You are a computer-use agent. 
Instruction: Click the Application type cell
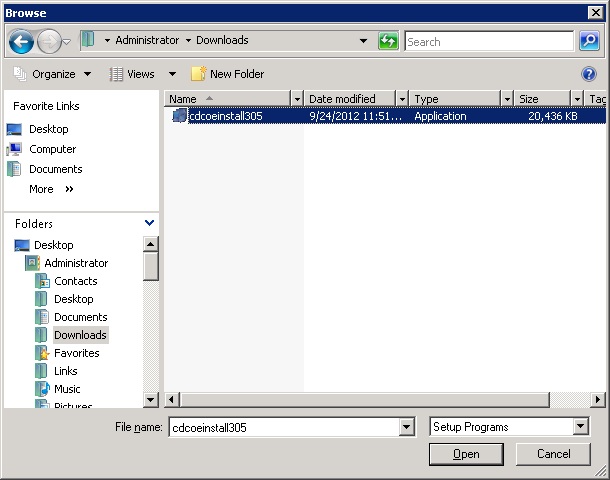(440, 116)
